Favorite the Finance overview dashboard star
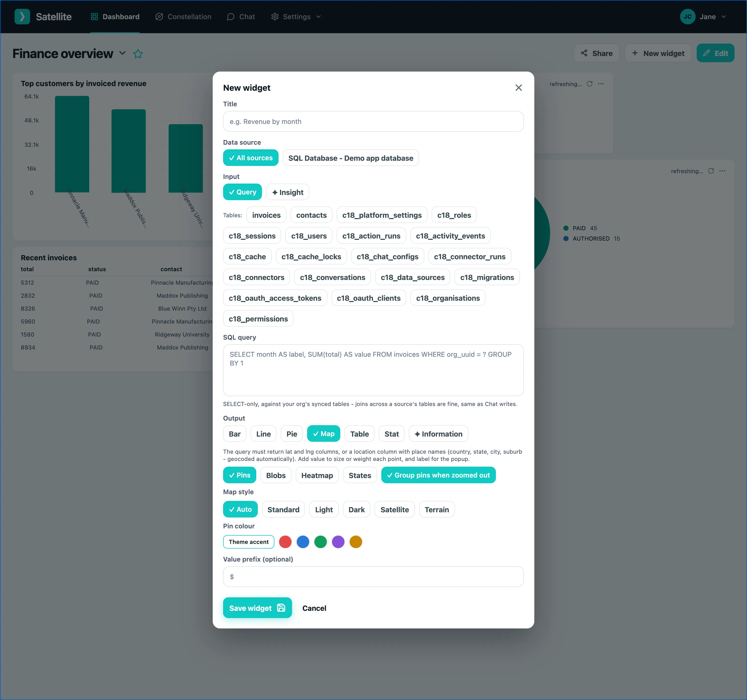The width and height of the screenshot is (747, 700). (138, 54)
